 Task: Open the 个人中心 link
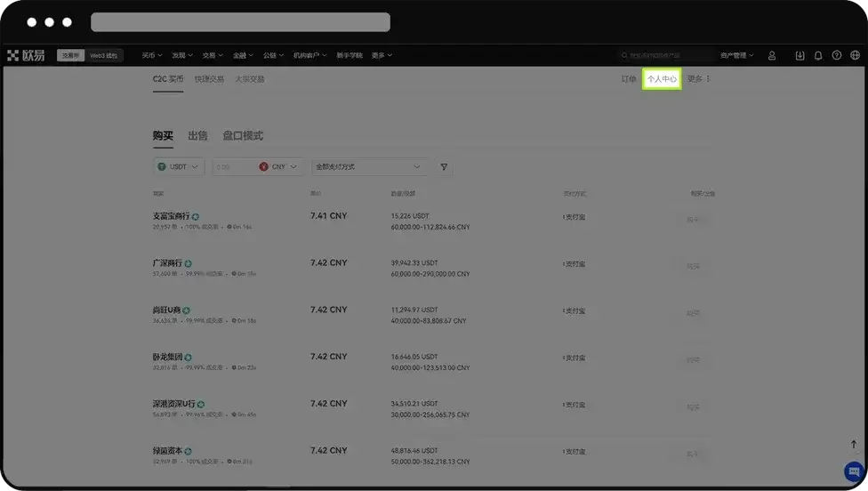(662, 79)
